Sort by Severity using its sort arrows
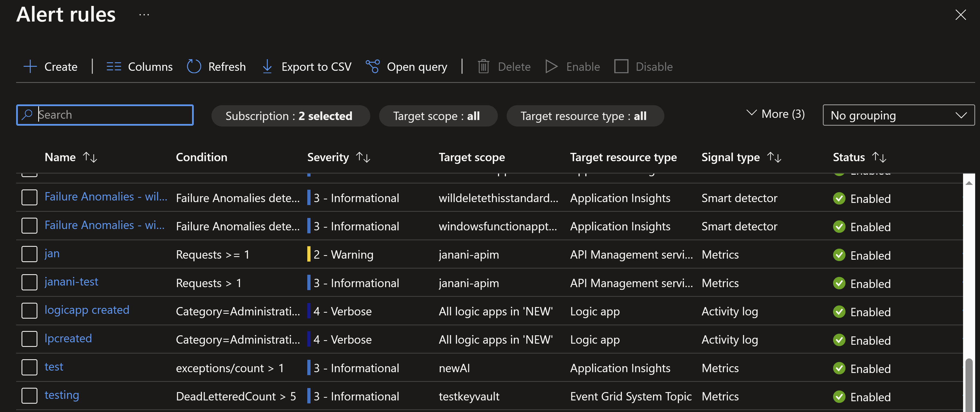Viewport: 980px width, 412px height. point(362,157)
